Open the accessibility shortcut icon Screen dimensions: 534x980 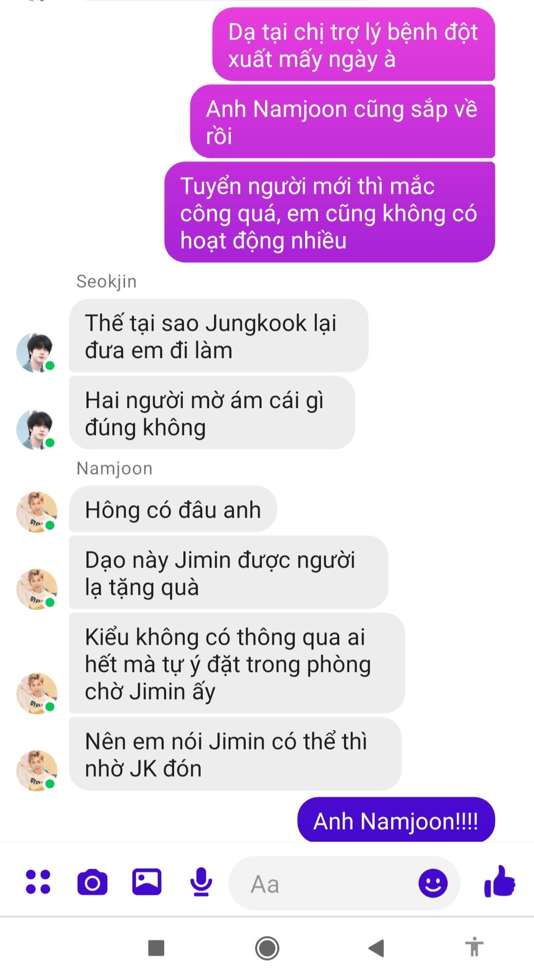[474, 947]
